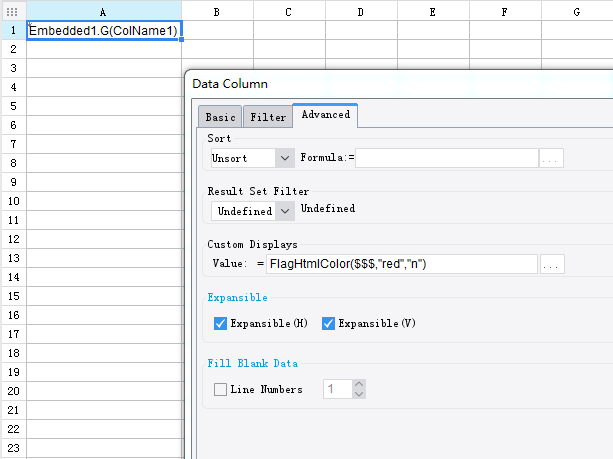Image resolution: width=613 pixels, height=459 pixels.
Task: Select column G header
Action: click(577, 12)
